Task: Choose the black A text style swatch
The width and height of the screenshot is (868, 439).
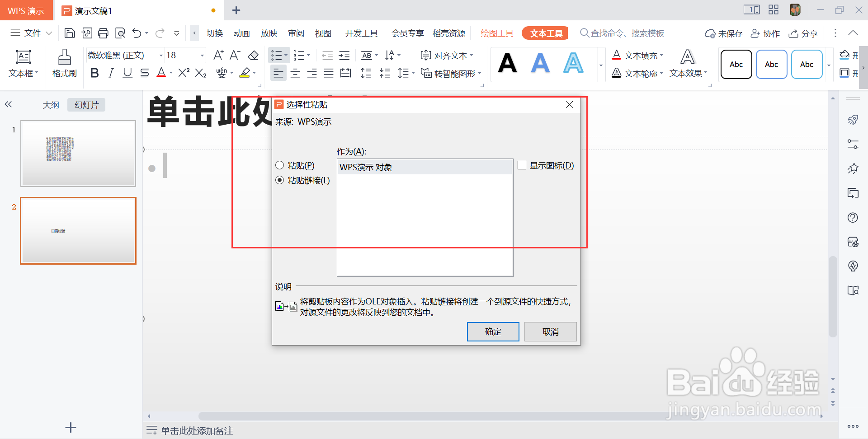Action: (x=507, y=63)
